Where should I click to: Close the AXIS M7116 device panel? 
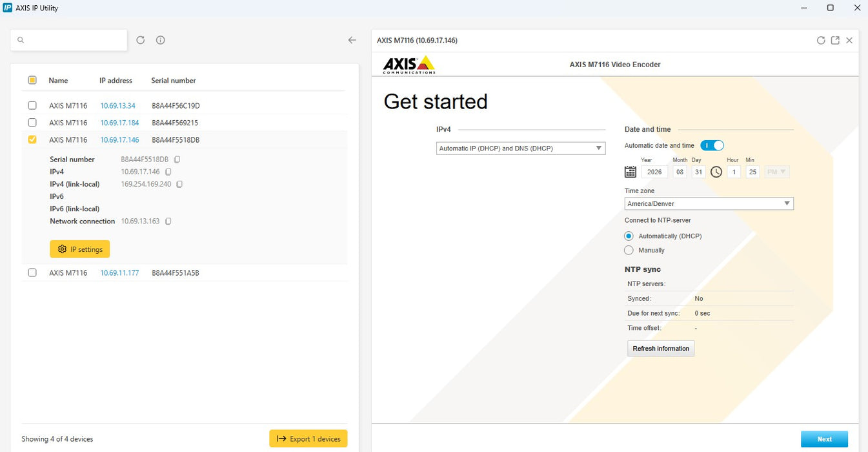tap(849, 40)
